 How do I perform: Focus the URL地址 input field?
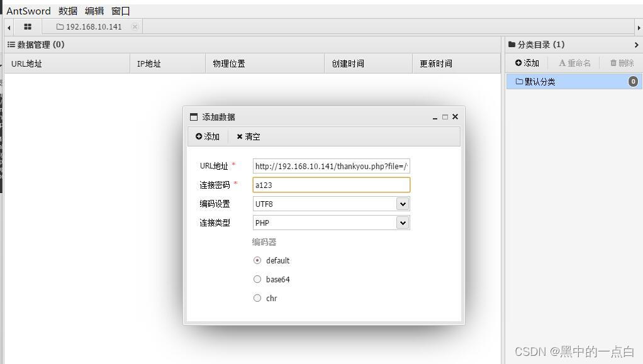(x=332, y=166)
